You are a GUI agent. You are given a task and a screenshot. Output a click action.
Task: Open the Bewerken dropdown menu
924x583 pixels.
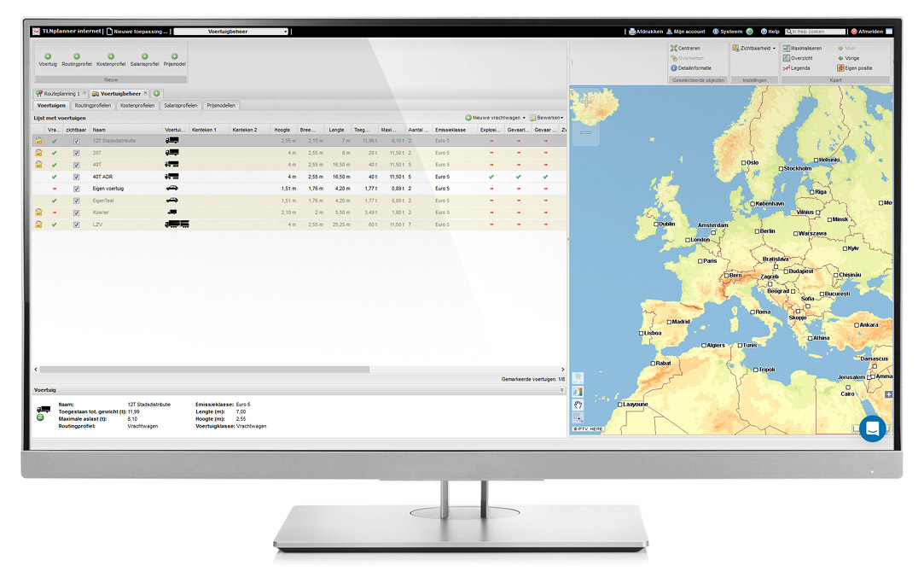tap(546, 118)
